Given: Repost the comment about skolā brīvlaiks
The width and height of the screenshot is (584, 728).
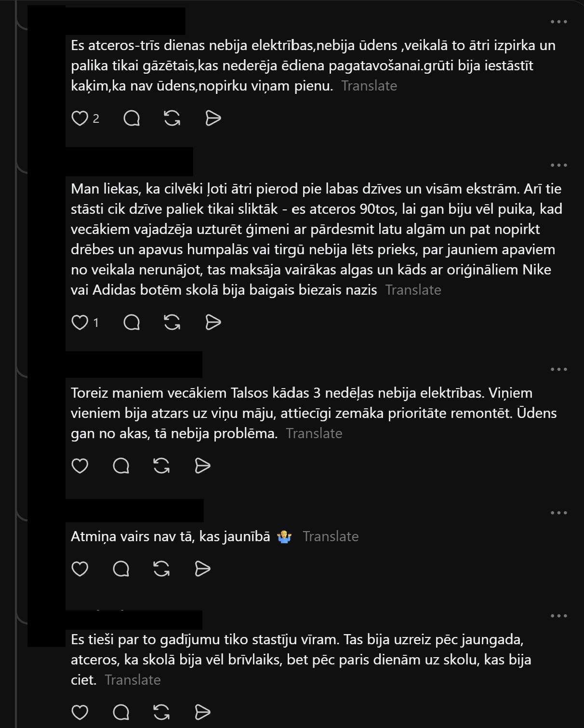Looking at the screenshot, I should (161, 712).
